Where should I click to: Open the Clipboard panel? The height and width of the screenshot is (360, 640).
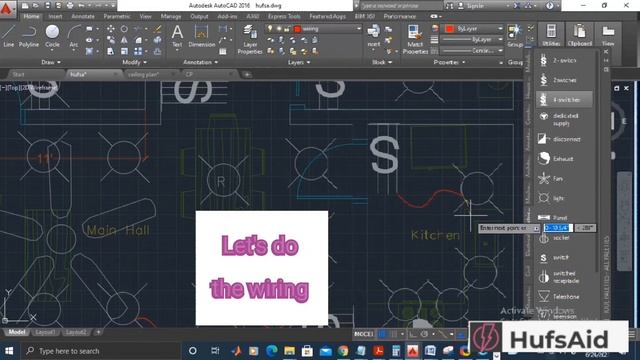(579, 35)
